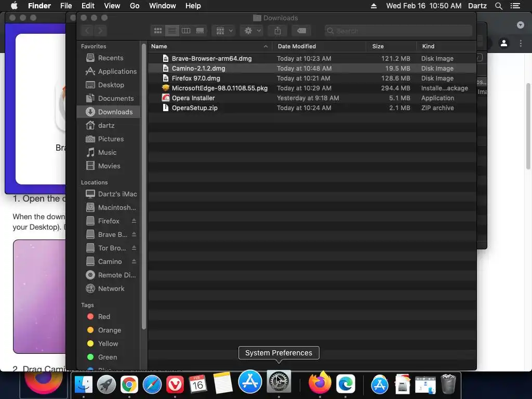The height and width of the screenshot is (399, 532).
Task: Switch Finder to column view
Action: pos(186,31)
